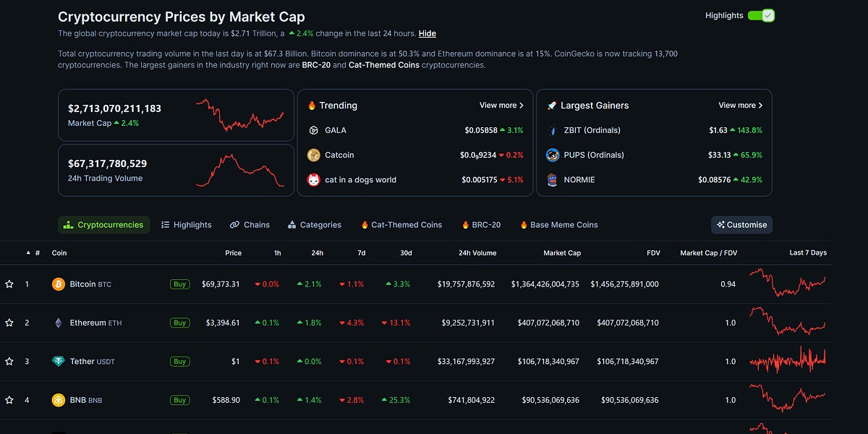Click the flame icon next to Trending
The width and height of the screenshot is (868, 434).
coord(310,105)
